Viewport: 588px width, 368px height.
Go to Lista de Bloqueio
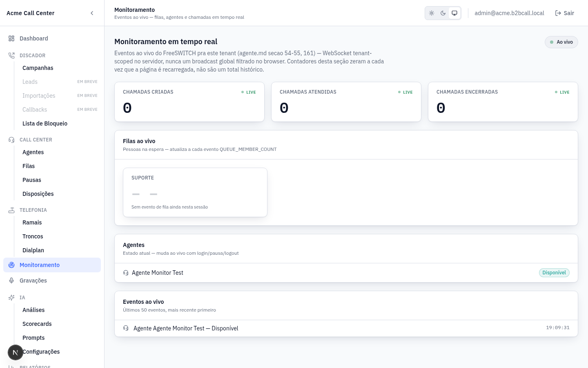pyautogui.click(x=45, y=123)
